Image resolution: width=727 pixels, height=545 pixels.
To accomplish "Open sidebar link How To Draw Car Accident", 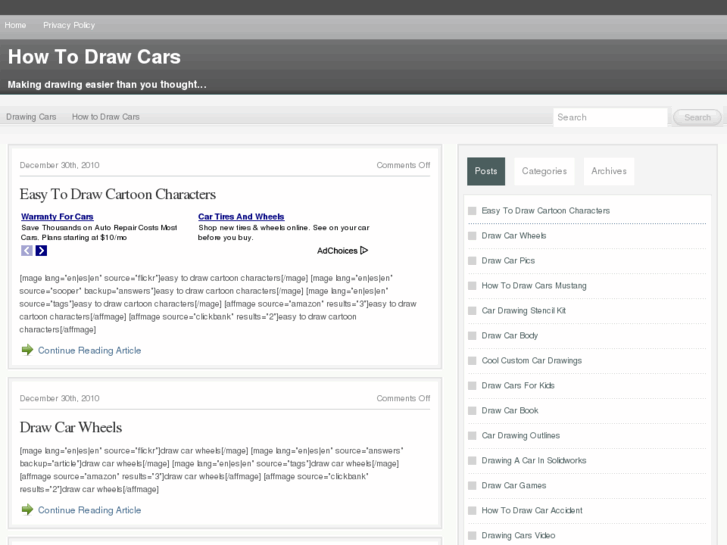I will pyautogui.click(x=532, y=510).
